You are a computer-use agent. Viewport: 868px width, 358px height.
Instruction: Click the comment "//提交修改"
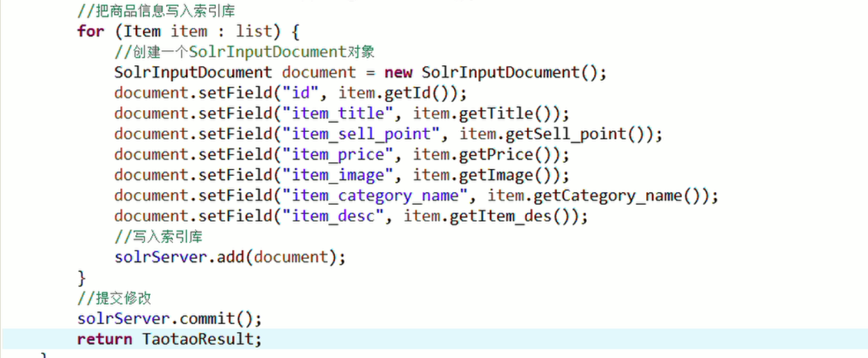116,298
